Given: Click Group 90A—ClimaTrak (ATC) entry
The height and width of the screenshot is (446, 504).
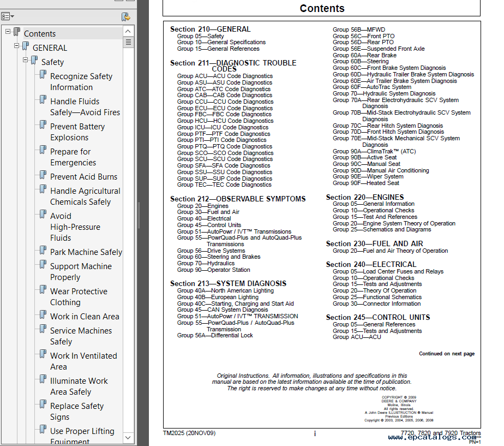Looking at the screenshot, I should click(x=374, y=151).
